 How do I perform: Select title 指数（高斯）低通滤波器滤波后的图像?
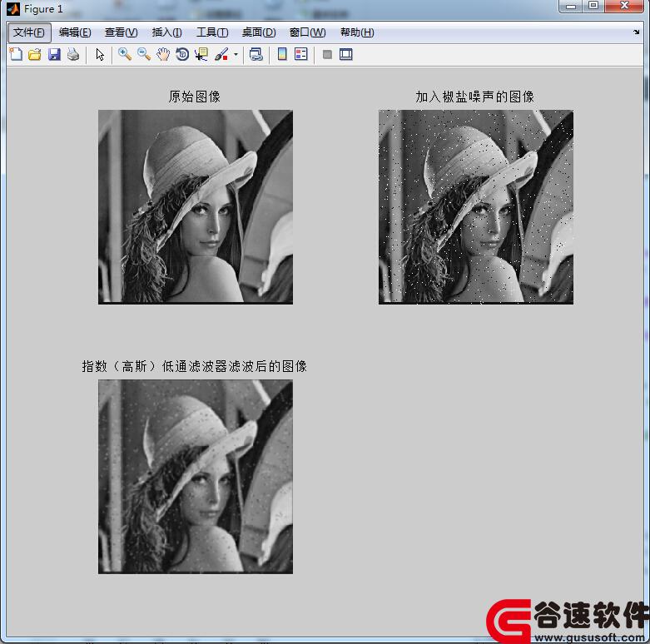(x=195, y=366)
